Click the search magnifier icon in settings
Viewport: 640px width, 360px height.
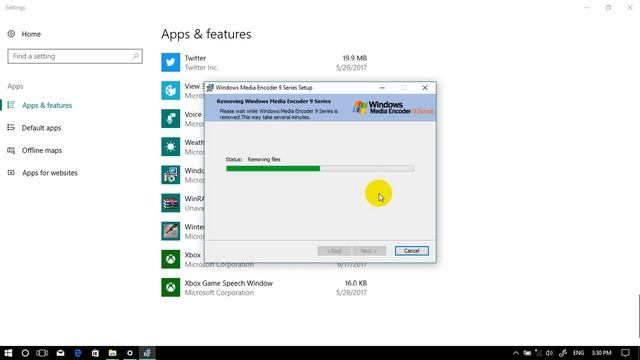click(136, 56)
